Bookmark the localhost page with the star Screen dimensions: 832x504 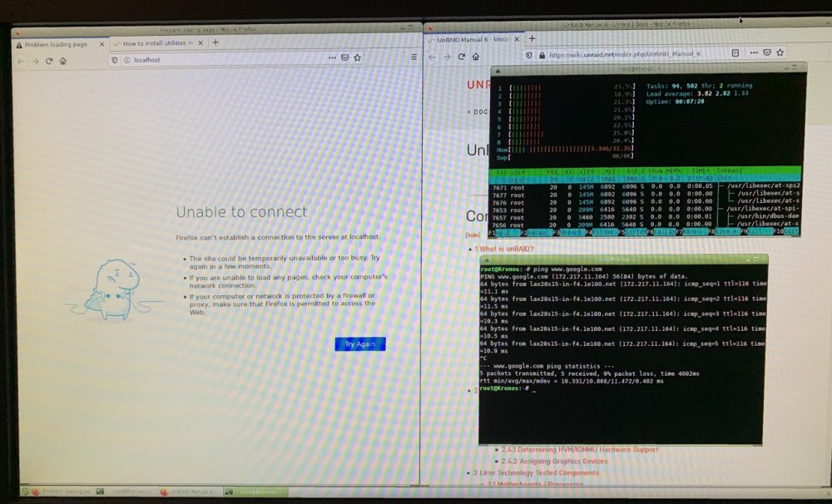point(358,57)
